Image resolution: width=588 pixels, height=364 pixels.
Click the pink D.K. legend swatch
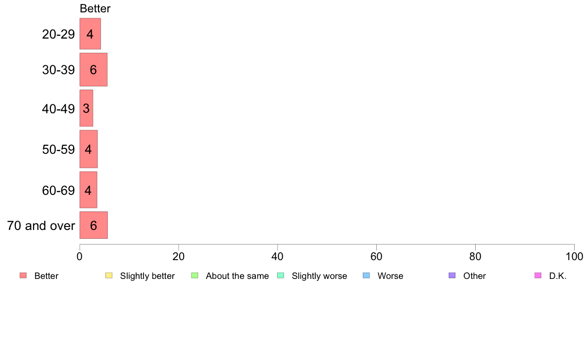[x=538, y=275]
